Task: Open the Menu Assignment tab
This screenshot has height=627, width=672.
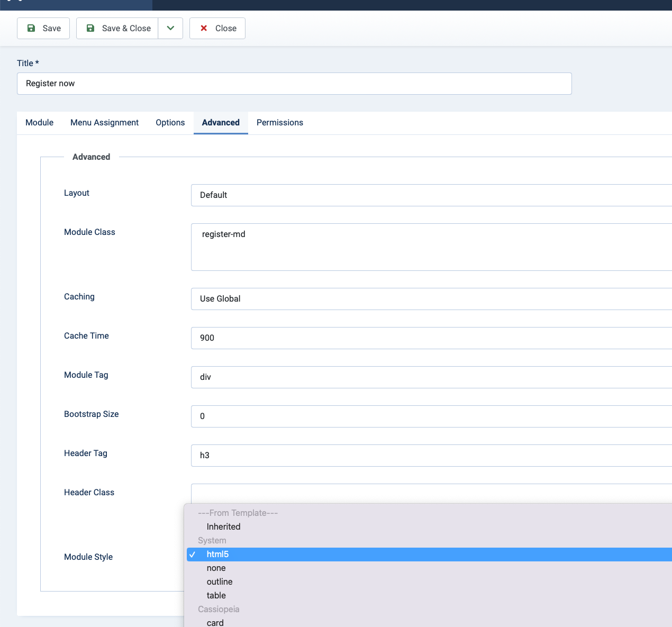Action: [x=104, y=123]
